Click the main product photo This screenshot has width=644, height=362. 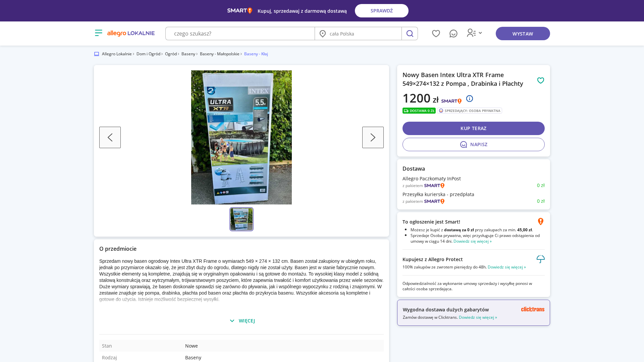tap(241, 137)
